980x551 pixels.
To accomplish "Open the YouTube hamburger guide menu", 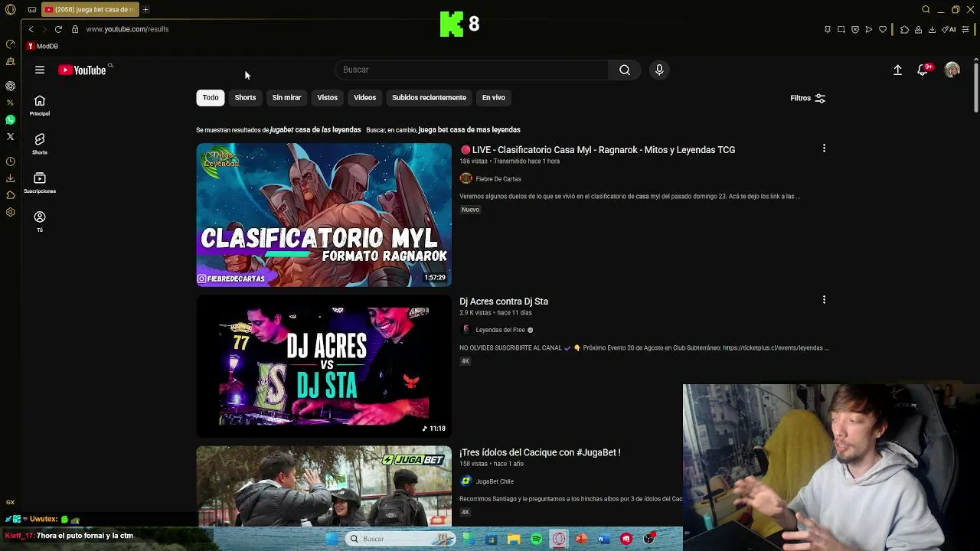I will [40, 70].
